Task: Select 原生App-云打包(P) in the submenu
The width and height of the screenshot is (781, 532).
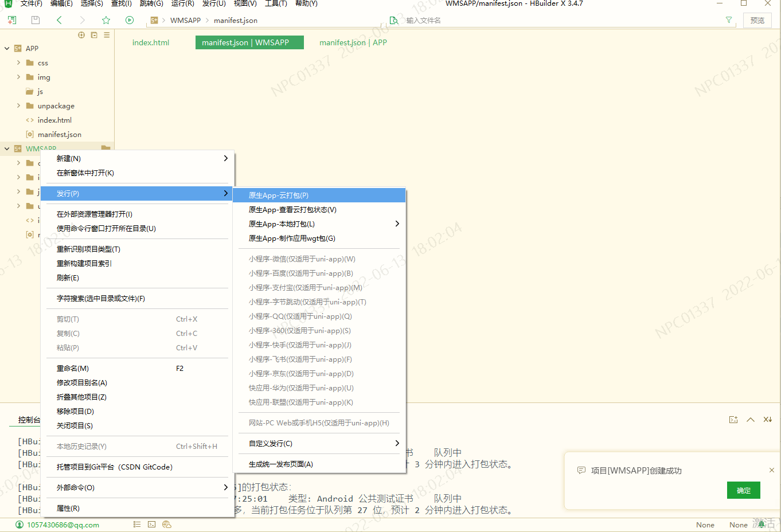Action: click(319, 195)
